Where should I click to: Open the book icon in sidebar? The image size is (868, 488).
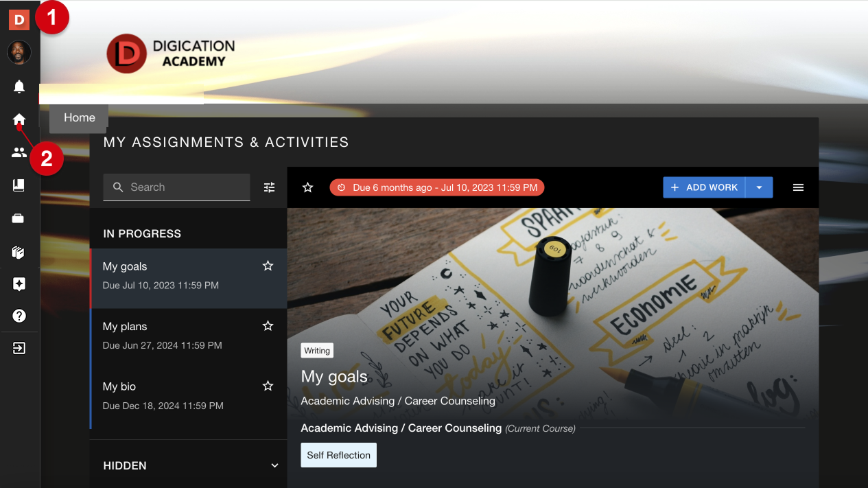pyautogui.click(x=19, y=185)
